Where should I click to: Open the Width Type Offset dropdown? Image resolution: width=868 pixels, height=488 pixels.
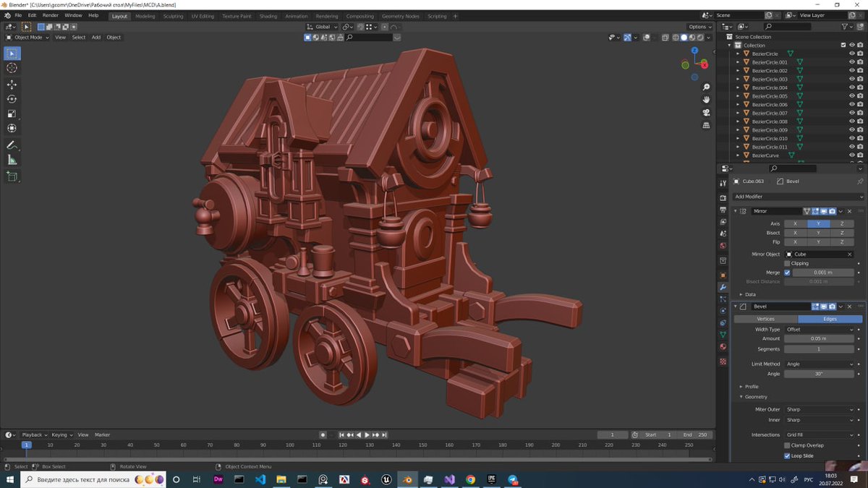819,330
